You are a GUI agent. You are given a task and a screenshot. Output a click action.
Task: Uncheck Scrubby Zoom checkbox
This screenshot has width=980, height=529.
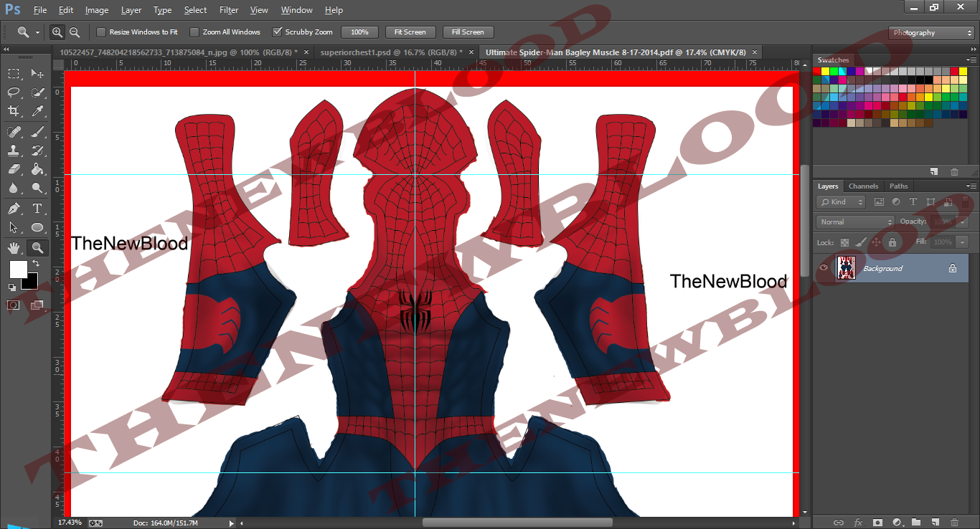pyautogui.click(x=277, y=32)
